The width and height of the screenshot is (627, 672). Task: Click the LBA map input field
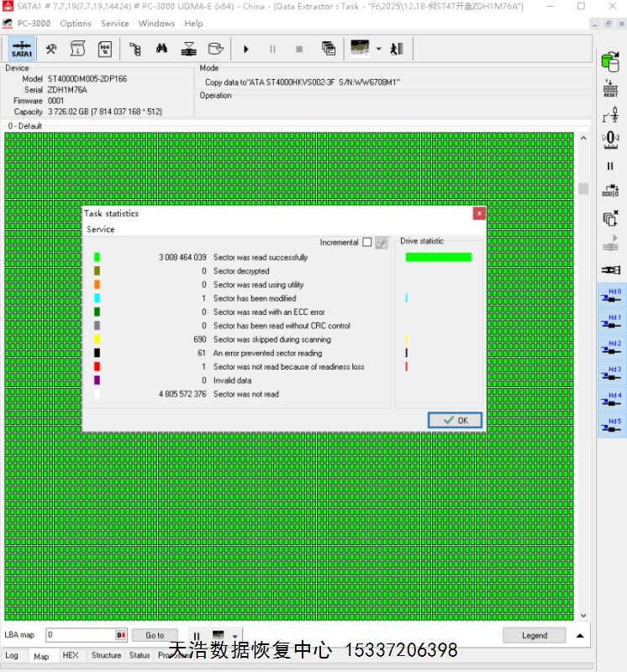point(80,636)
